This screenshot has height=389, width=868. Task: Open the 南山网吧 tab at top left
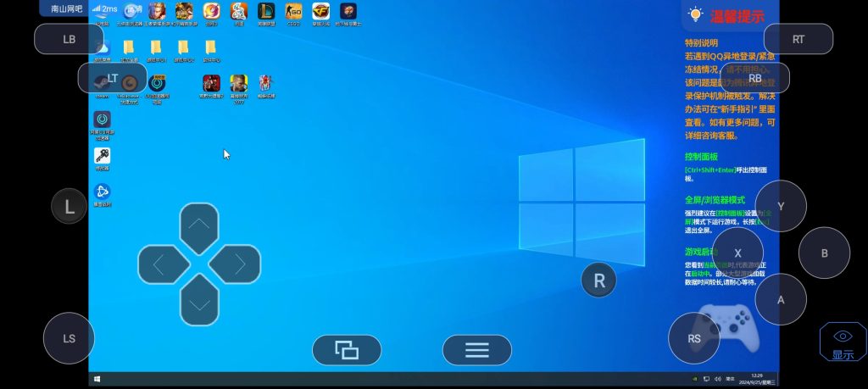[x=66, y=8]
